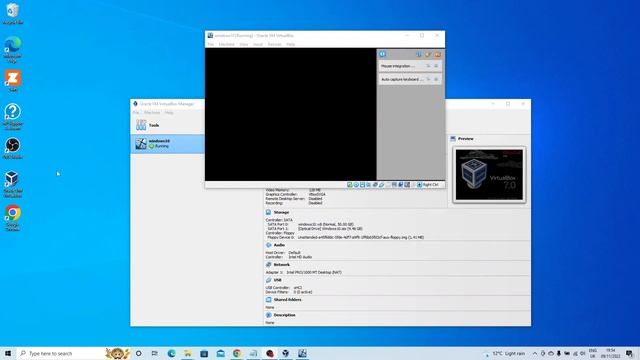Open Task View from taskbar
Screen dimensions: 640x360
(x=155, y=353)
